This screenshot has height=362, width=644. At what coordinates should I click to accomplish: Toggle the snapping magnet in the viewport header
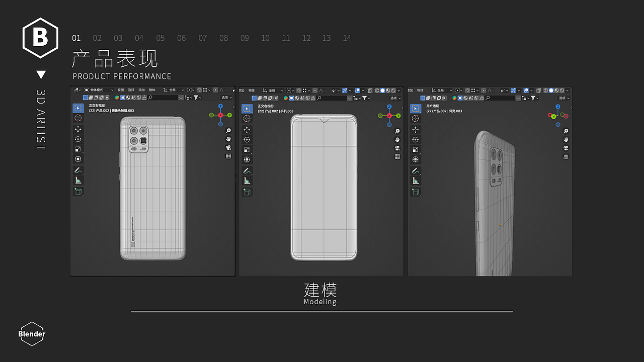199,90
